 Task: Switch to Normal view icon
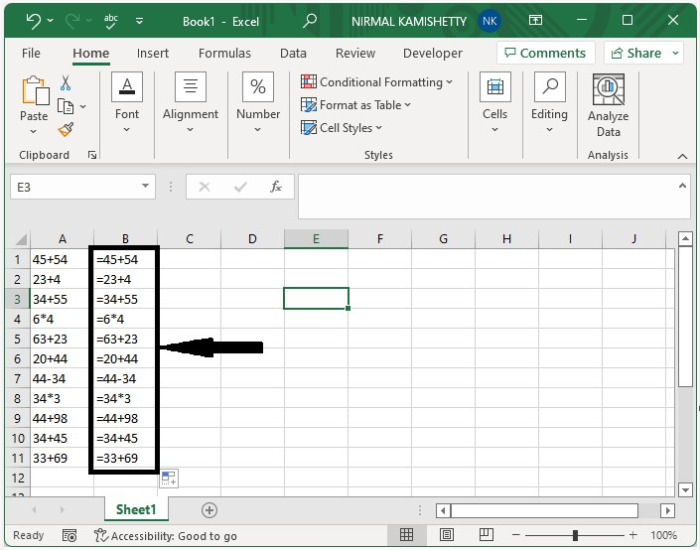click(406, 534)
